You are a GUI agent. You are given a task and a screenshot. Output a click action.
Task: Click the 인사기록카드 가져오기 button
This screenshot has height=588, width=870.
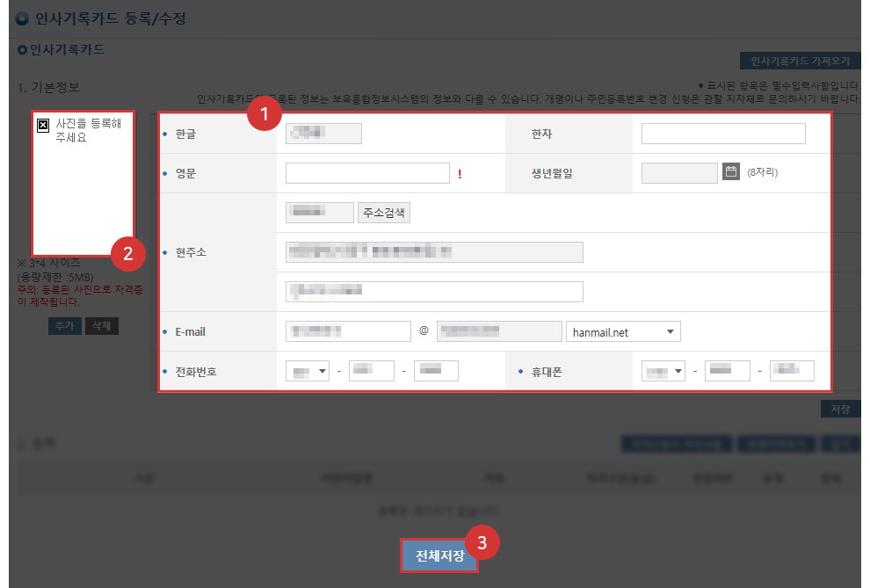[801, 61]
